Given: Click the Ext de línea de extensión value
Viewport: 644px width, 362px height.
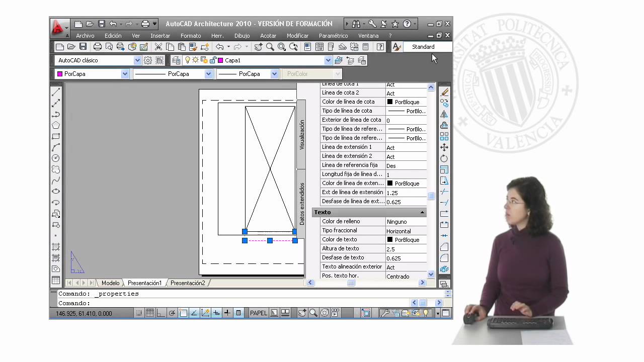Looking at the screenshot, I should (x=406, y=193).
